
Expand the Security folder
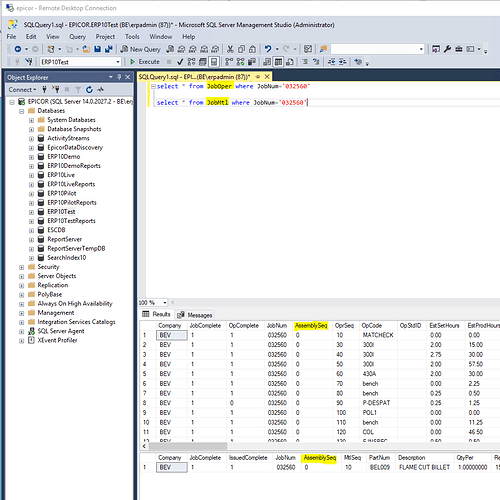(x=22, y=267)
